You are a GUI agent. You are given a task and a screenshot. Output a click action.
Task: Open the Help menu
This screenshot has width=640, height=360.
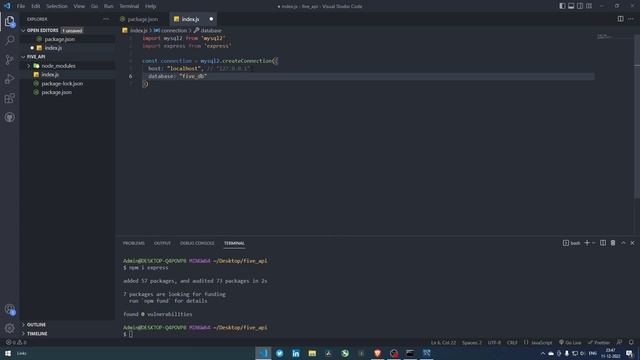(x=151, y=6)
